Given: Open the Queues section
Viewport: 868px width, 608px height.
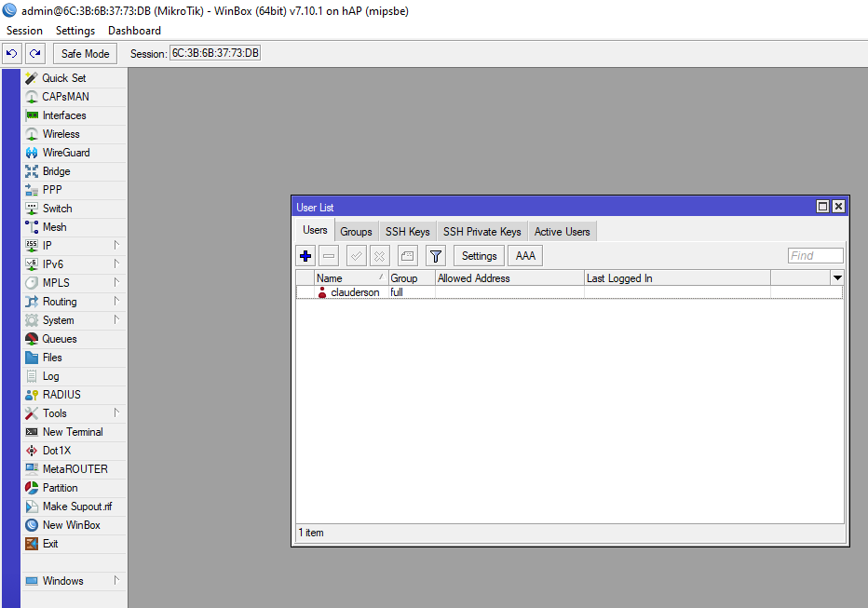Looking at the screenshot, I should 59,339.
